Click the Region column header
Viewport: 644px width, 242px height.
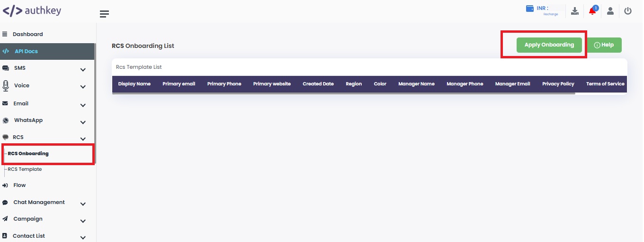click(x=354, y=84)
